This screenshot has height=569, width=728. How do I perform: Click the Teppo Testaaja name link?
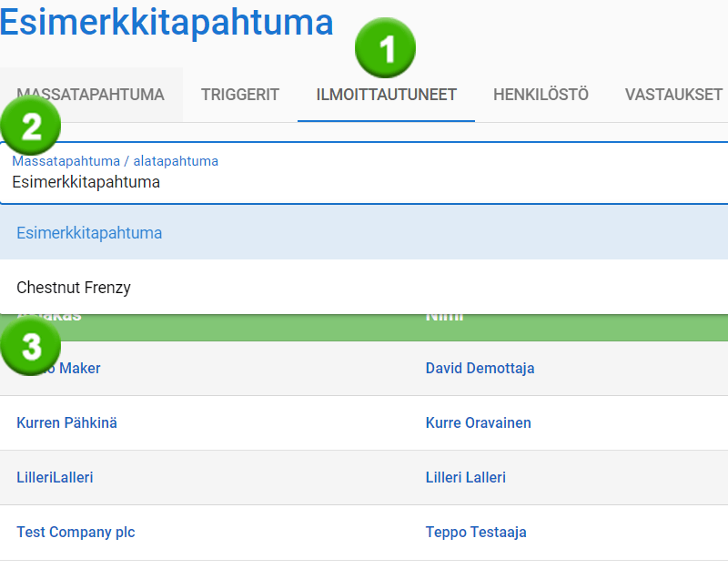(475, 533)
